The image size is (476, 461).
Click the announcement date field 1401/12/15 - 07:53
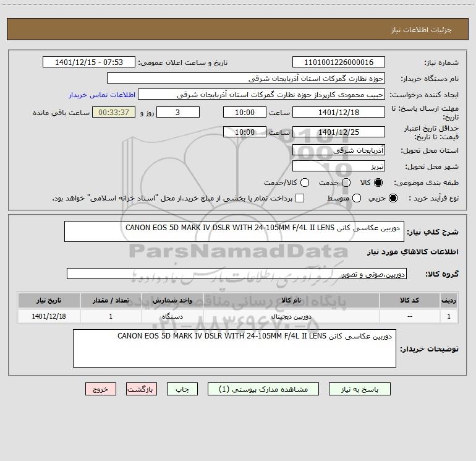point(89,62)
